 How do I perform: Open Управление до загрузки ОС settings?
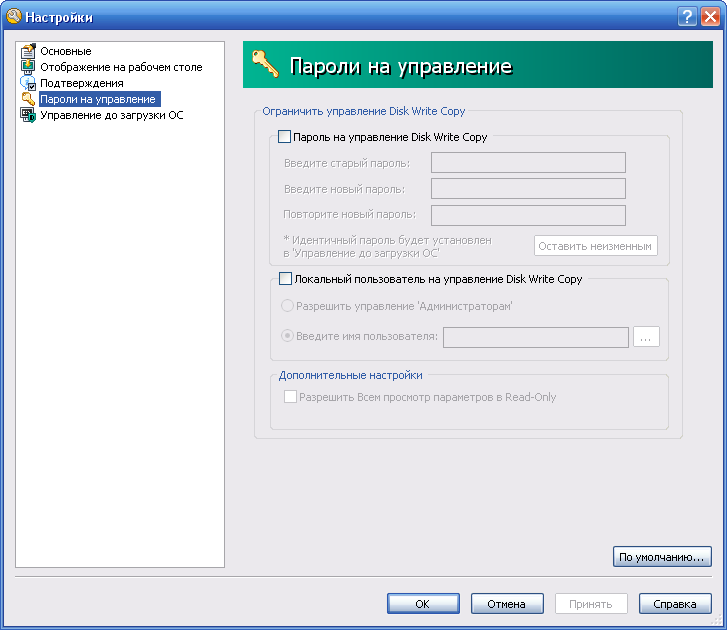(x=112, y=115)
